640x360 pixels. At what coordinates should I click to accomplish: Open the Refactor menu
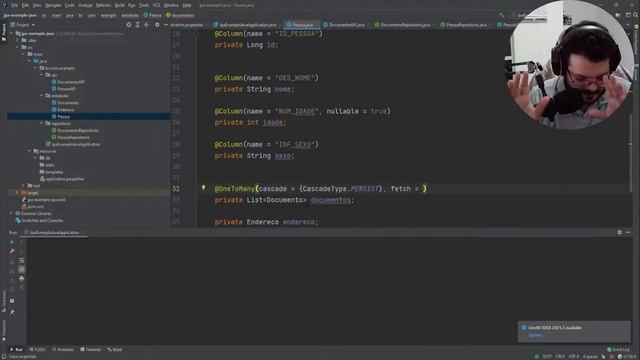tap(103, 5)
